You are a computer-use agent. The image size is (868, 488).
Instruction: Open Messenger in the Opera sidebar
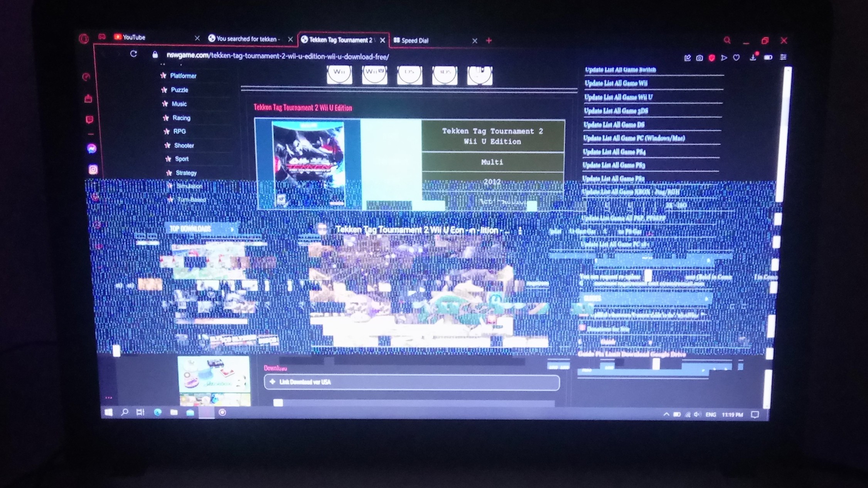coord(92,148)
